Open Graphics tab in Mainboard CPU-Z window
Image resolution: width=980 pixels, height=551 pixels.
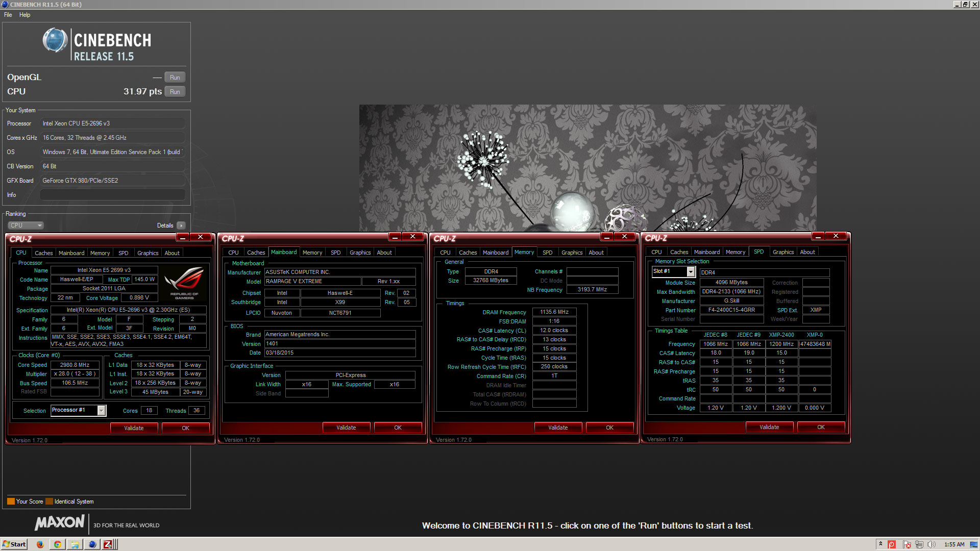click(360, 253)
